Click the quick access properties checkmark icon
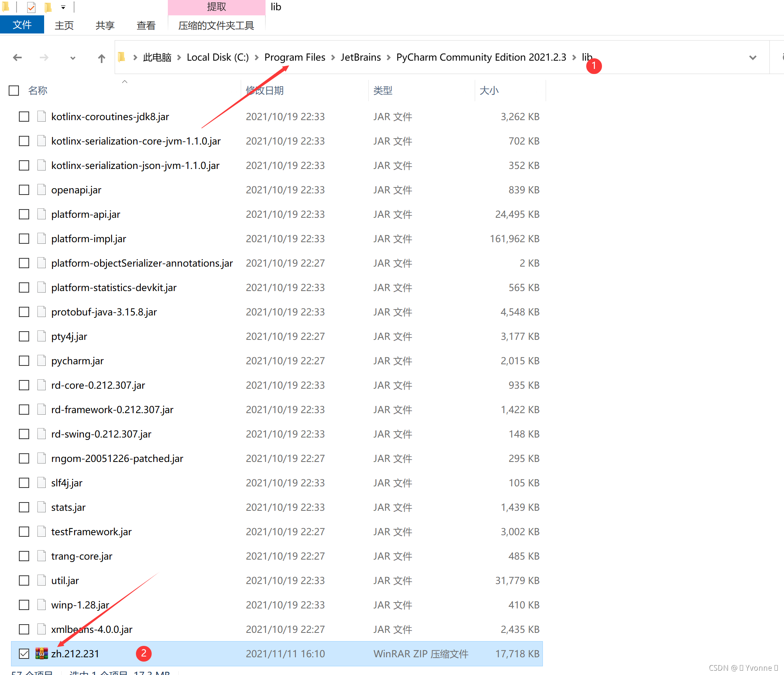The width and height of the screenshot is (784, 675). click(x=32, y=7)
